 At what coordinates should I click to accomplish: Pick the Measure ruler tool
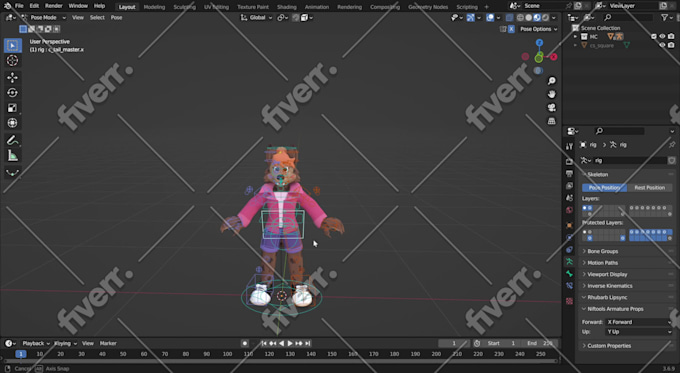[x=13, y=155]
